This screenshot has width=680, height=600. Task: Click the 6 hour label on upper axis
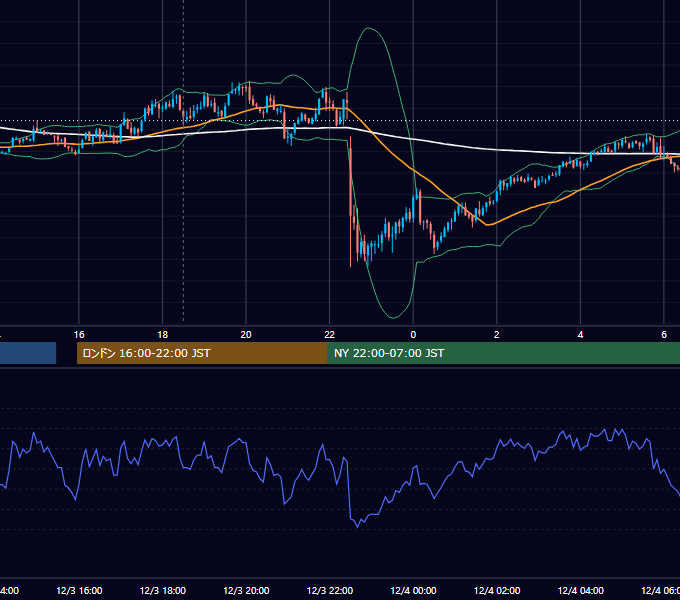664,334
